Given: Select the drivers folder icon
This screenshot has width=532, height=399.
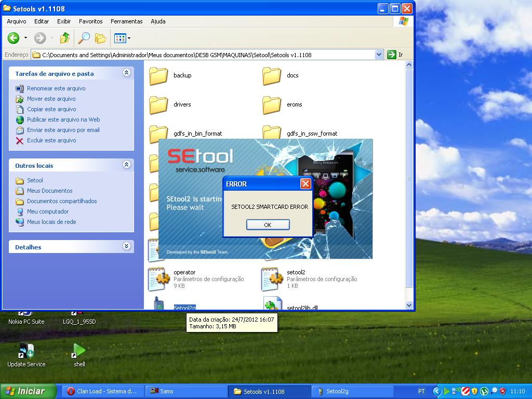Looking at the screenshot, I should pos(158,105).
